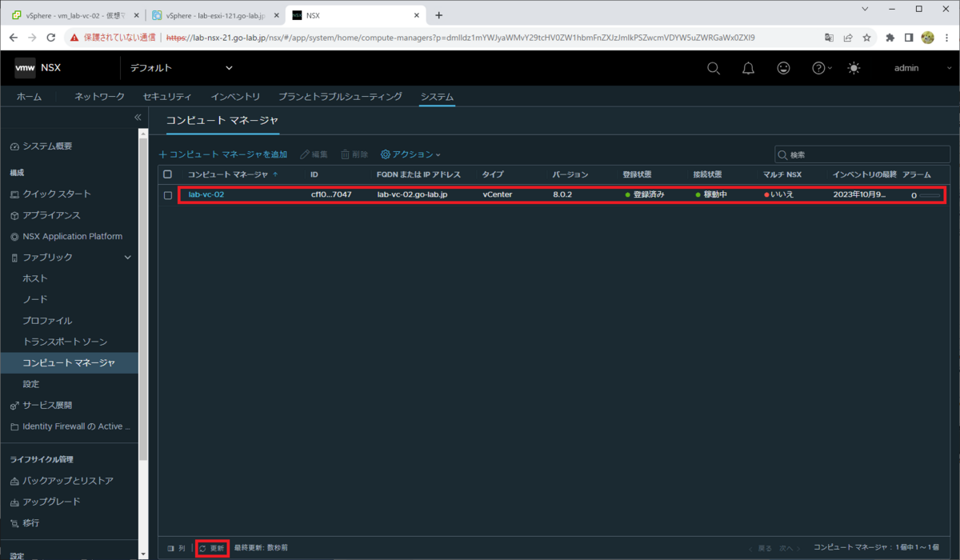The height and width of the screenshot is (560, 960).
Task: Select コンピュート マネージャ in sidebar
Action: pos(69,363)
